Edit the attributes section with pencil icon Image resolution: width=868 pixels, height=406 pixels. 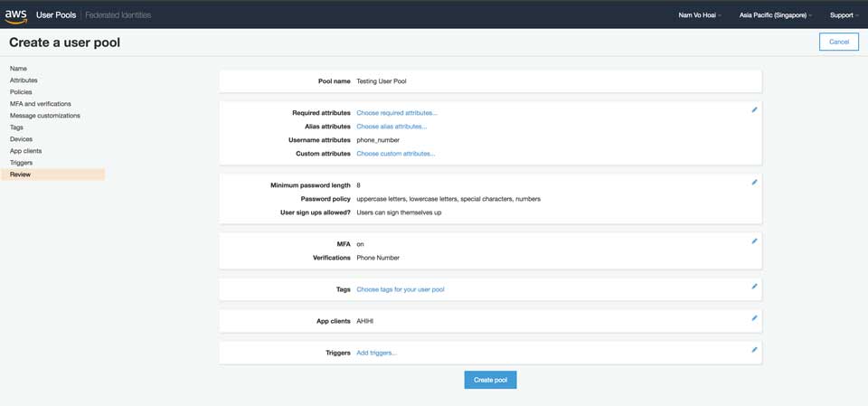click(754, 109)
